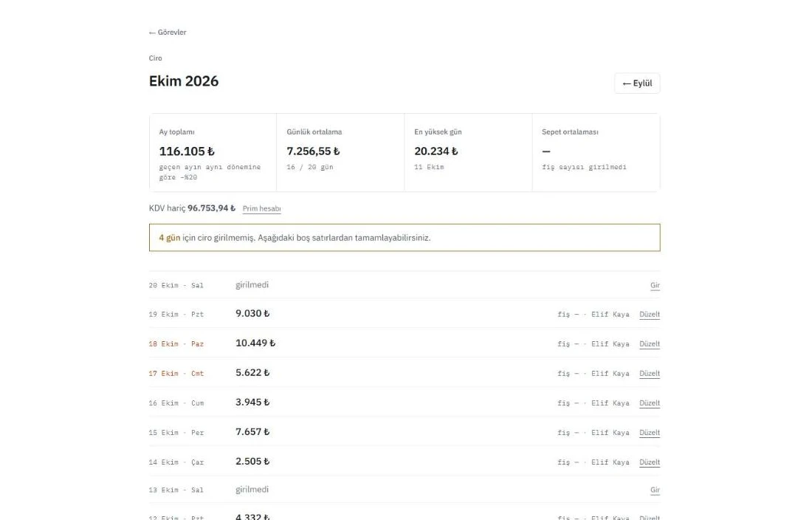Click the 2.505 ₺ amount for 14 Ekim
This screenshot has width=812, height=520.
pos(252,461)
